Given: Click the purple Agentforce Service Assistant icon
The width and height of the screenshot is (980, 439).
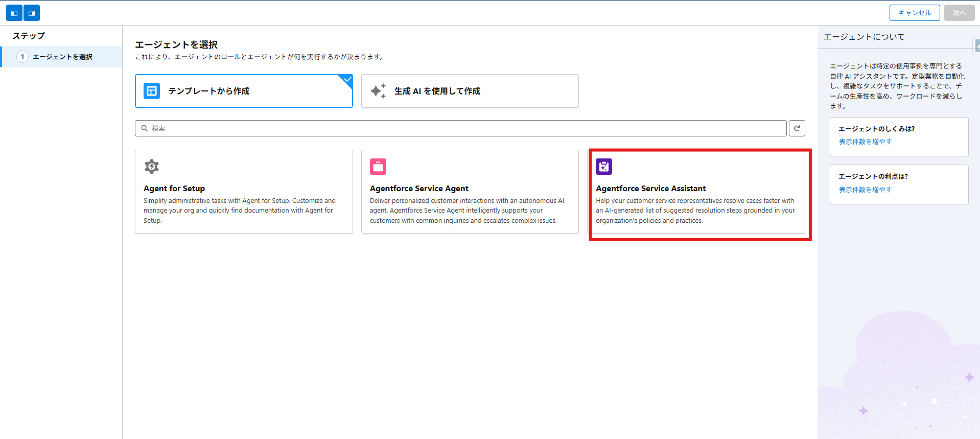Looking at the screenshot, I should pyautogui.click(x=604, y=167).
